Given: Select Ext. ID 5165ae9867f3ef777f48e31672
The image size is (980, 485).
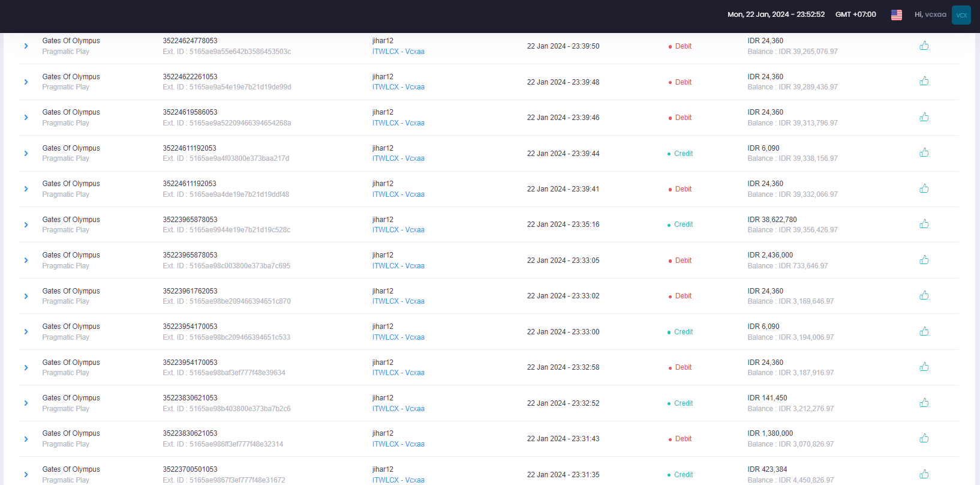Looking at the screenshot, I should 224,480.
